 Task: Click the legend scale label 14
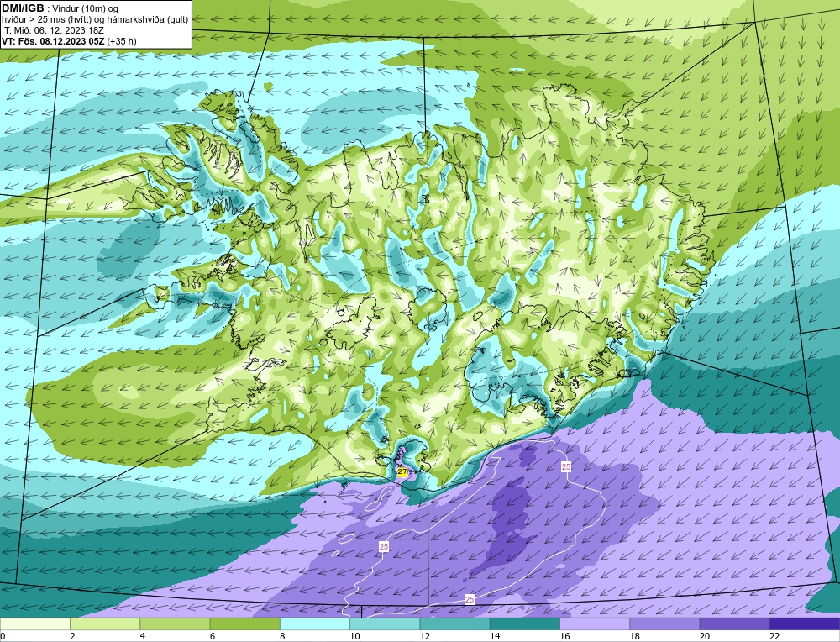coord(495,637)
